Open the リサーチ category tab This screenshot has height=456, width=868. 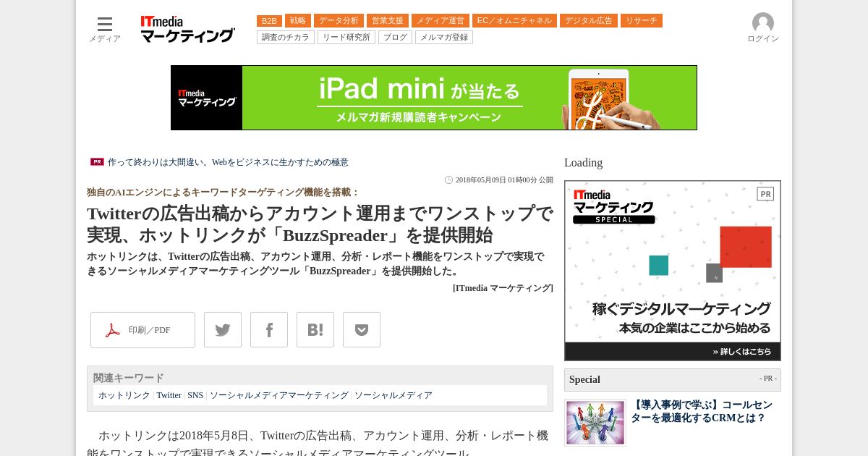click(x=642, y=21)
